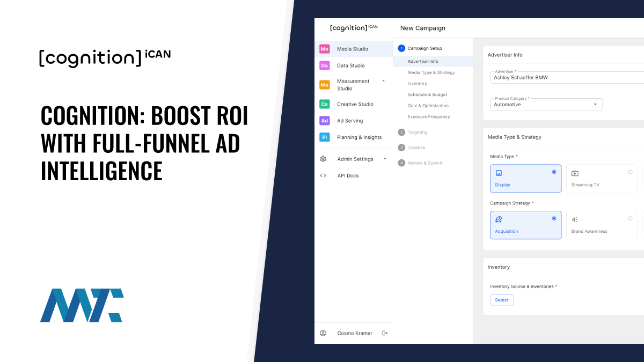Click the Display media type card label
Image resolution: width=644 pixels, height=362 pixels.
pyautogui.click(x=502, y=184)
